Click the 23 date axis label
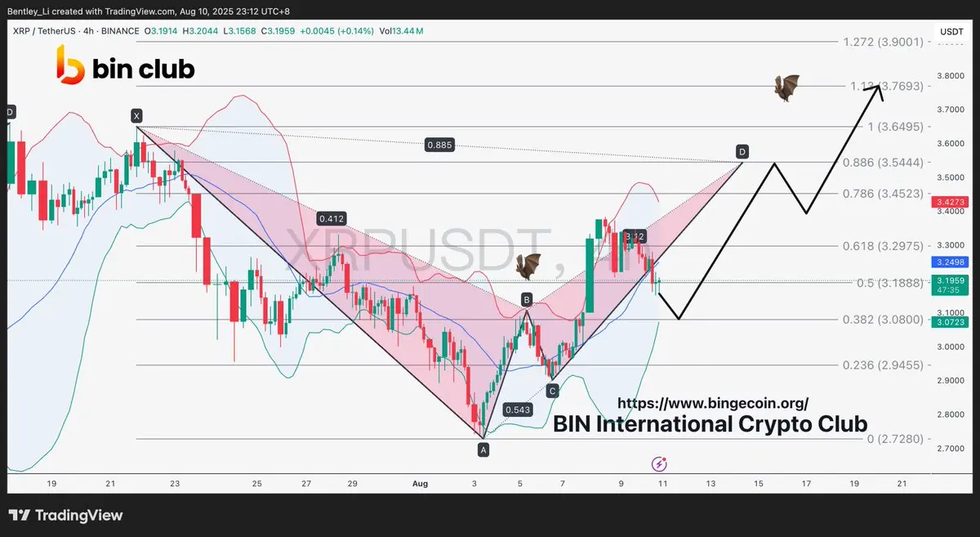The height and width of the screenshot is (537, 980). tap(175, 484)
